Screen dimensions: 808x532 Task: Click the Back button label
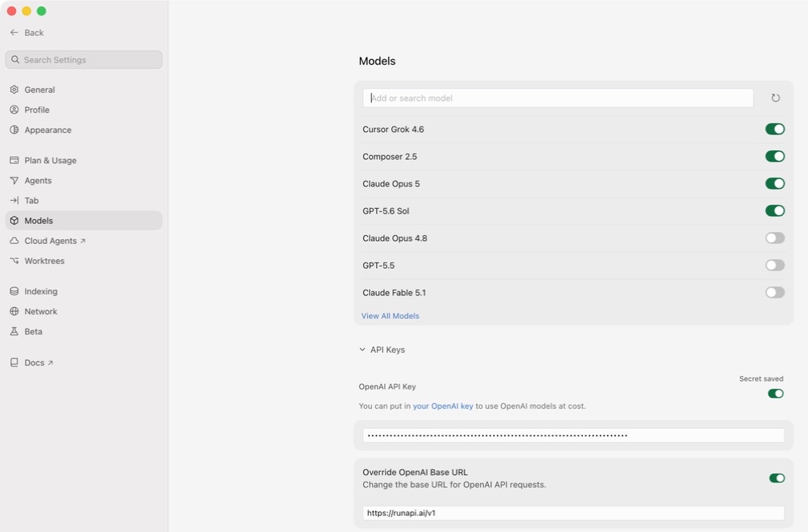click(34, 33)
